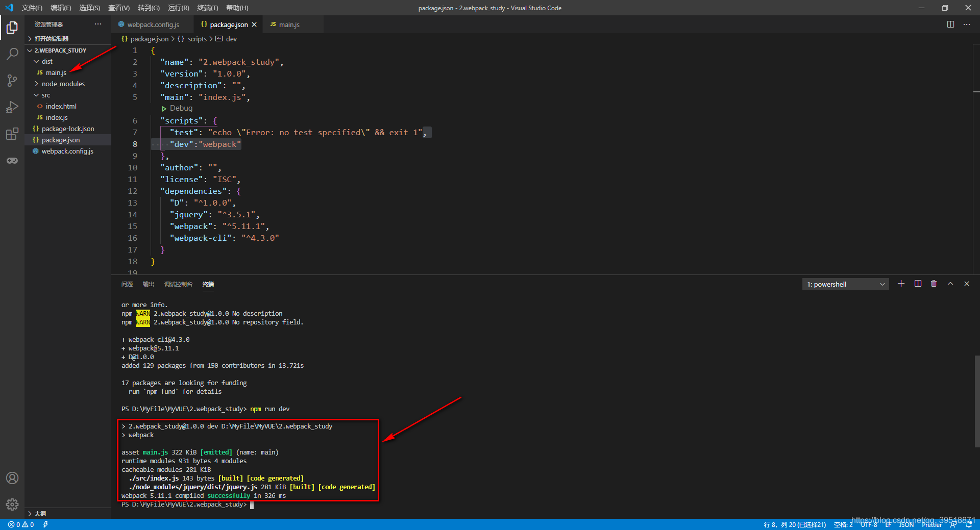980x530 pixels.
Task: Open the Run and Debug view
Action: [12, 107]
